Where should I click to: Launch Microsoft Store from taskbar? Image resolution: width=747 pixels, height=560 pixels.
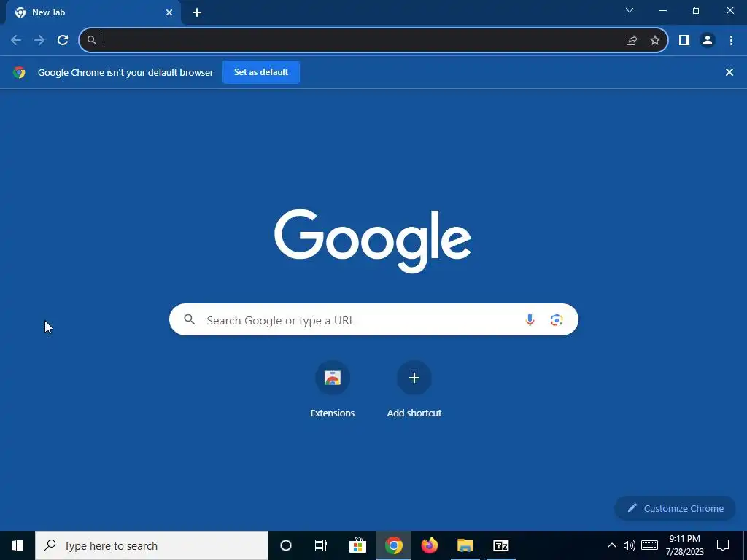[357, 545]
